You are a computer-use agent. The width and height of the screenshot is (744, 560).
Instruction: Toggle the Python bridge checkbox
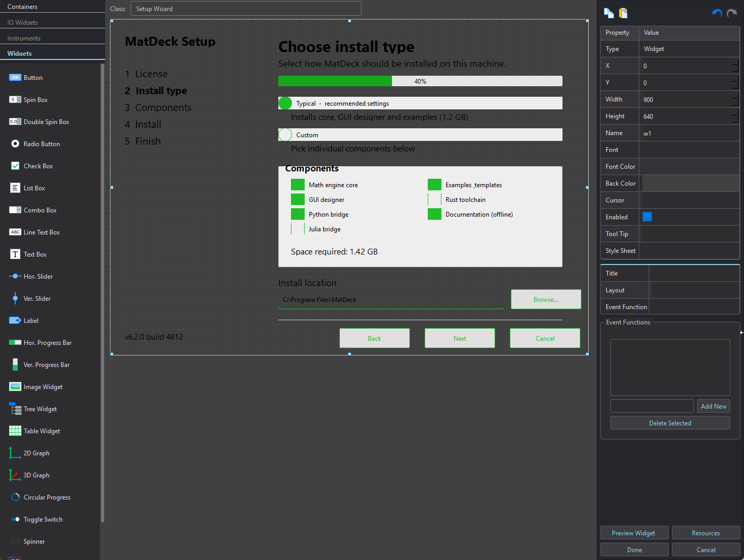point(298,214)
